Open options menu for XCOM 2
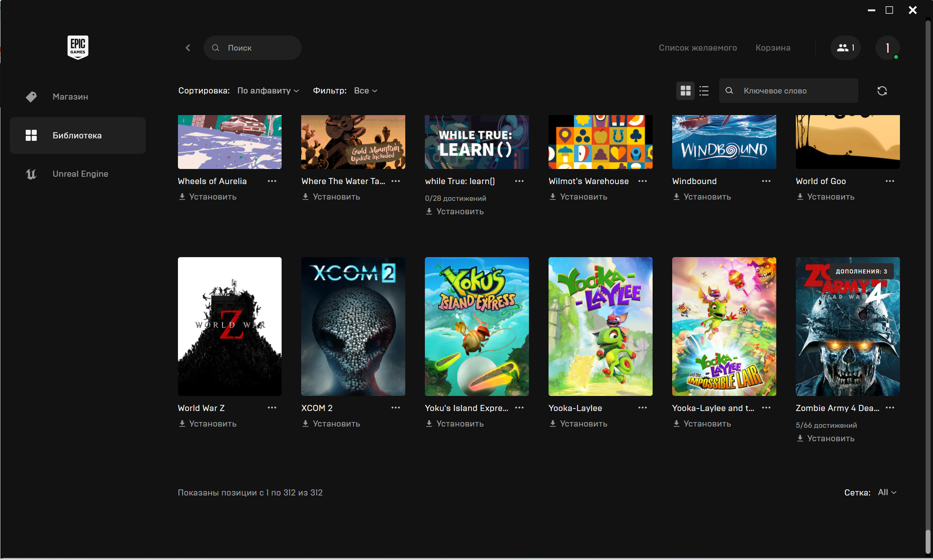The width and height of the screenshot is (933, 560). click(395, 408)
